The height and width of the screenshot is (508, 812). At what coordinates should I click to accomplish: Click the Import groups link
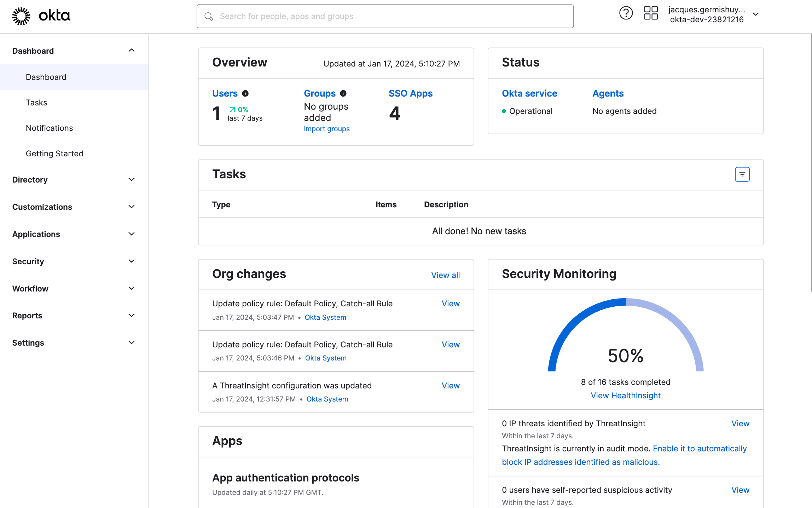coord(326,129)
